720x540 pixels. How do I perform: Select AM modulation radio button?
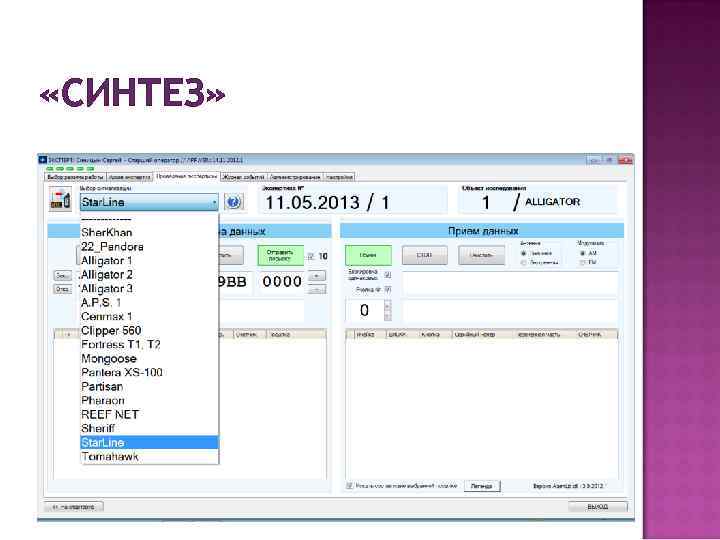tap(582, 253)
